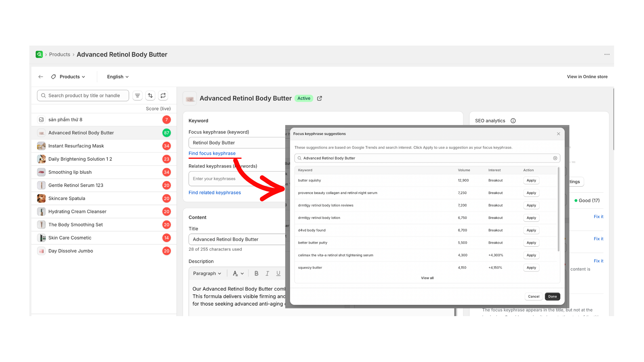Click the sort order arrows icon
Viewport: 644px width, 362px height.
tap(150, 96)
